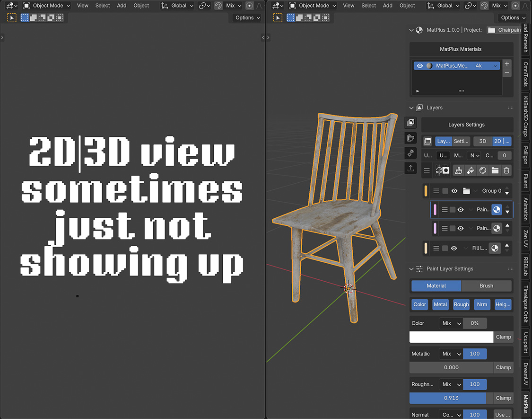532x419 pixels.
Task: Click the Metallic 0.000 value slider
Action: tap(451, 367)
